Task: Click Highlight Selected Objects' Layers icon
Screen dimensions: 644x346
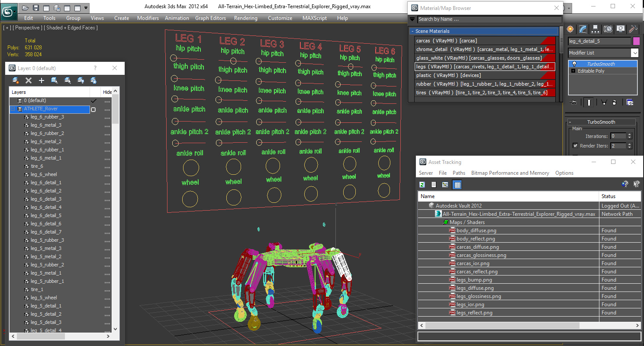Action: (x=68, y=80)
